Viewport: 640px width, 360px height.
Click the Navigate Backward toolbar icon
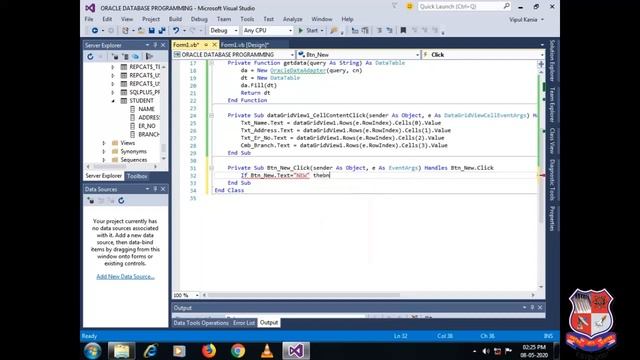point(94,31)
